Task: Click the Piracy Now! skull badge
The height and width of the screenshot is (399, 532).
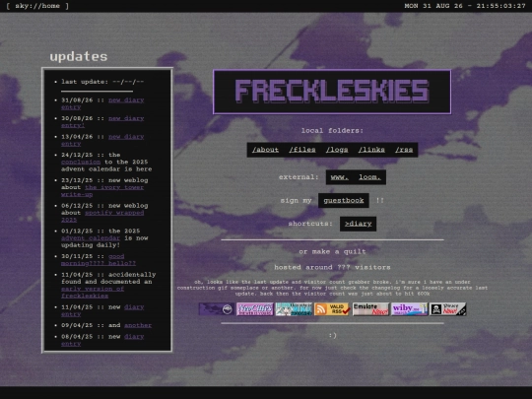Action: (448, 309)
